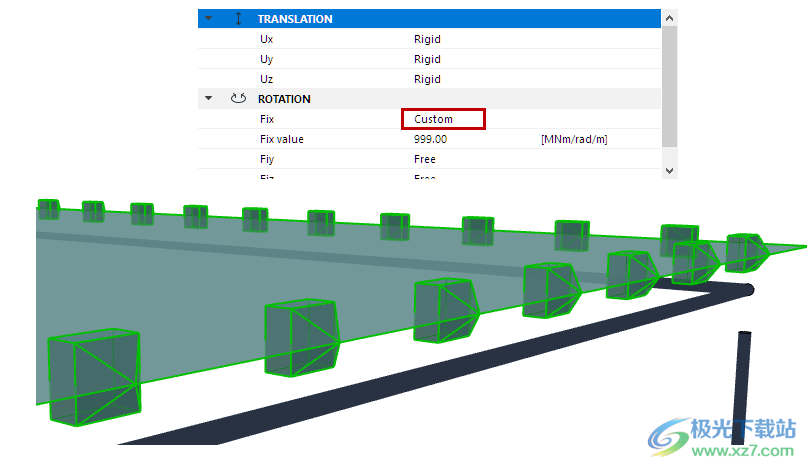Select the leftmost support in back row

(48, 209)
